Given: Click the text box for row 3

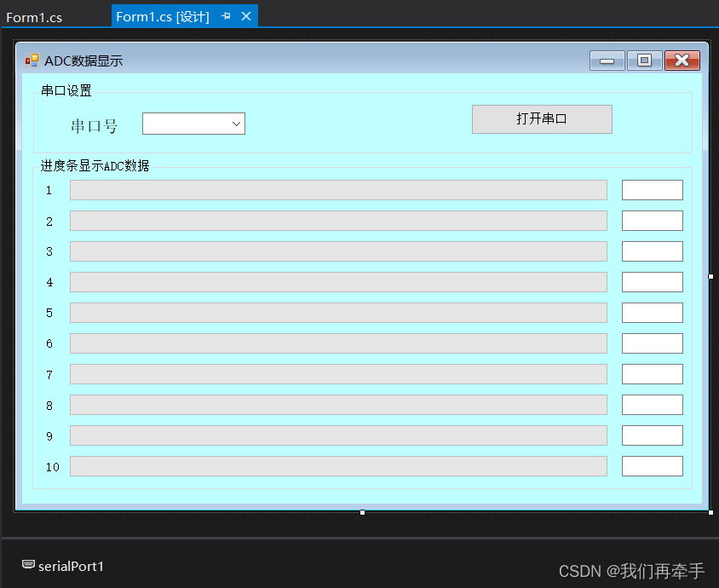Looking at the screenshot, I should pos(652,251).
